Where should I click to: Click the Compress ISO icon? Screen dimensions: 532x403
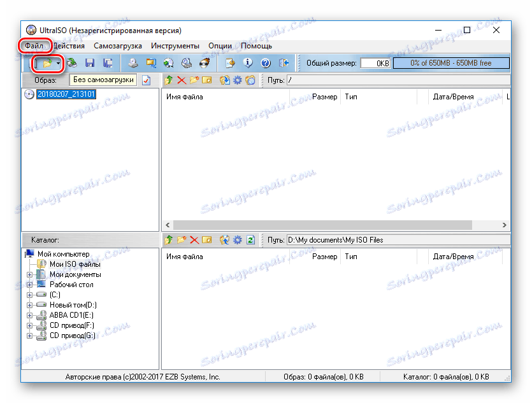click(x=151, y=63)
